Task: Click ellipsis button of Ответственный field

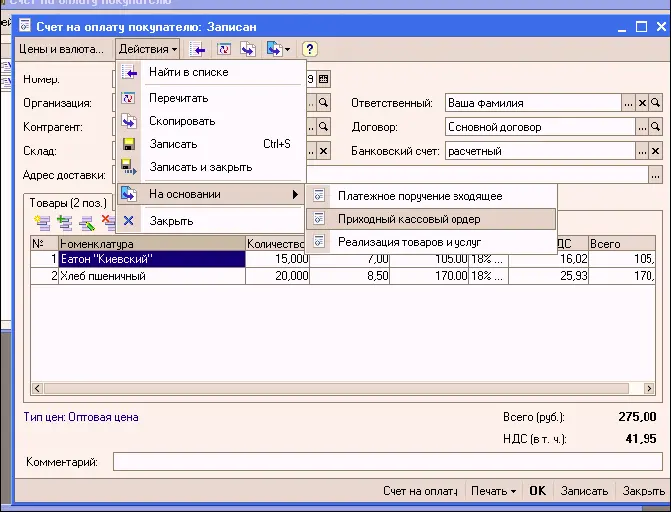Action: click(628, 103)
